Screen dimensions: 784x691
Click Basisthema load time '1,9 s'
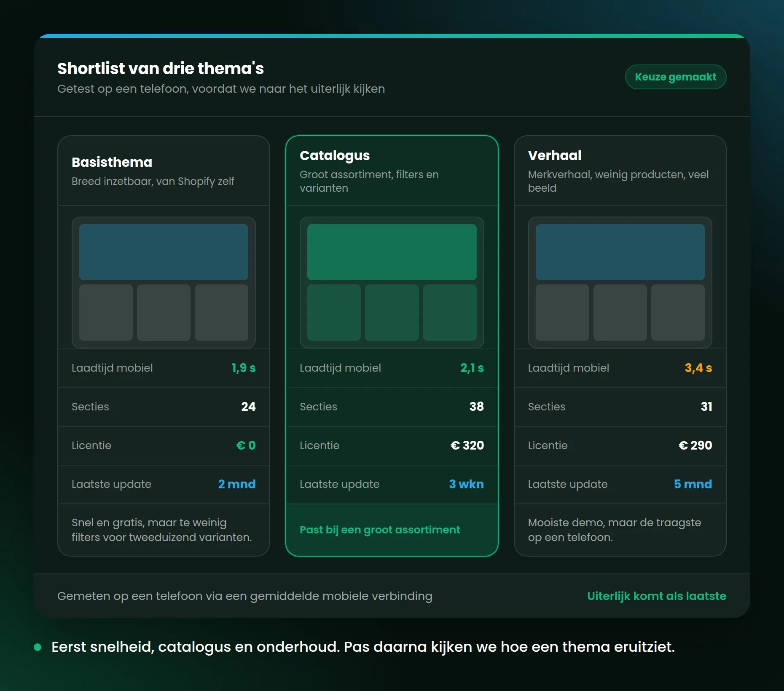[x=243, y=368]
